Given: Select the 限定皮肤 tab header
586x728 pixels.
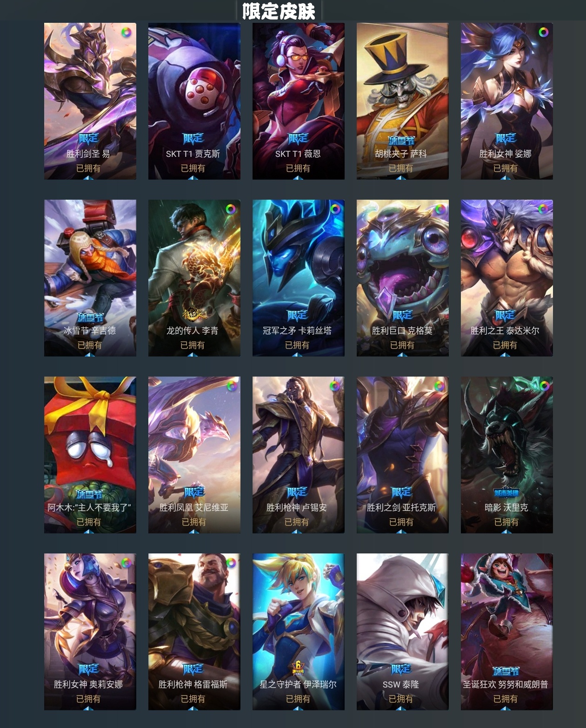Looking at the screenshot, I should click(x=279, y=11).
